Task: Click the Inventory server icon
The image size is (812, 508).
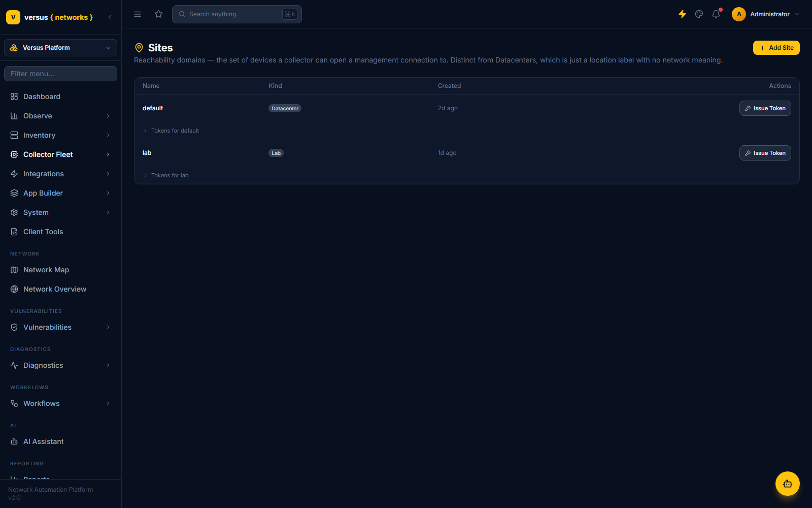Action: [14, 135]
